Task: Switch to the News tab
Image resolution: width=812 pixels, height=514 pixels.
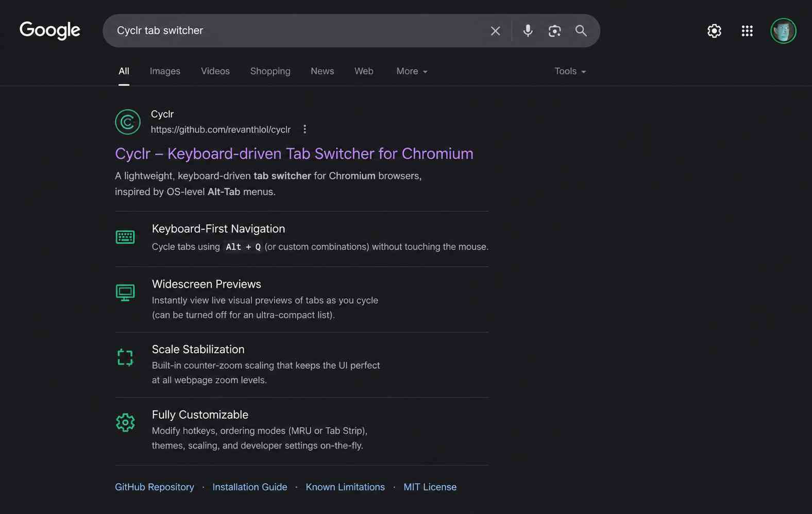Action: pos(322,71)
